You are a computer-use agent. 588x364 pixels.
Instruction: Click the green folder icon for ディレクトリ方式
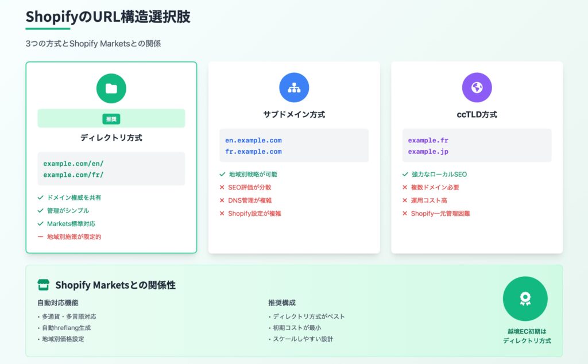coord(111,88)
